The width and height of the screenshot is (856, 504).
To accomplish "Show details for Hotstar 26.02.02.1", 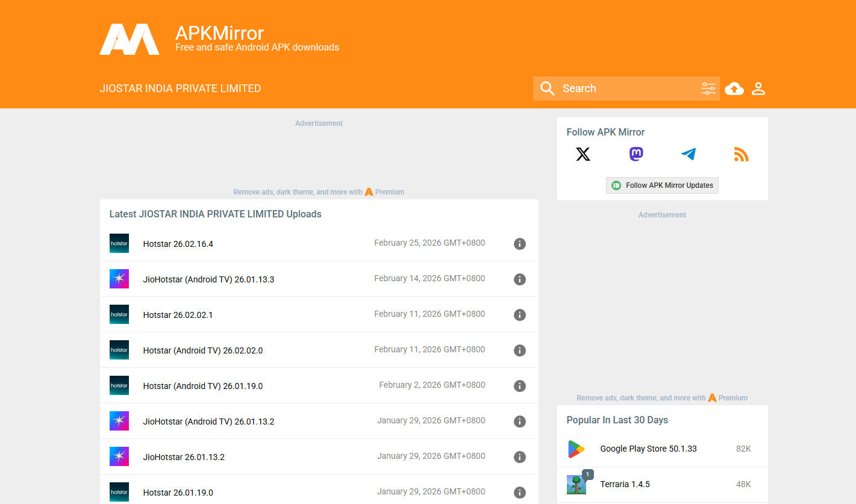I will [x=520, y=315].
